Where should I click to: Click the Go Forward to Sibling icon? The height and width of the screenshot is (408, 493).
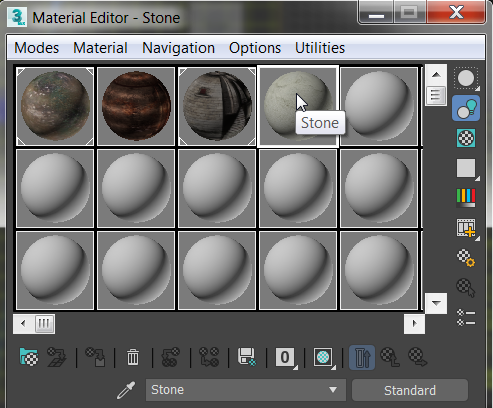click(418, 357)
